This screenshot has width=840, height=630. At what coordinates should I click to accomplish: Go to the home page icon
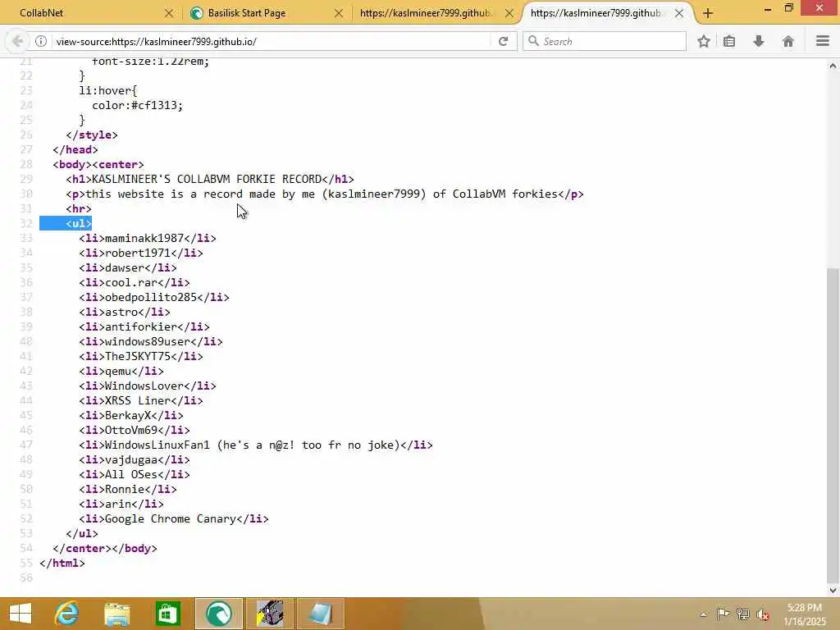(788, 41)
